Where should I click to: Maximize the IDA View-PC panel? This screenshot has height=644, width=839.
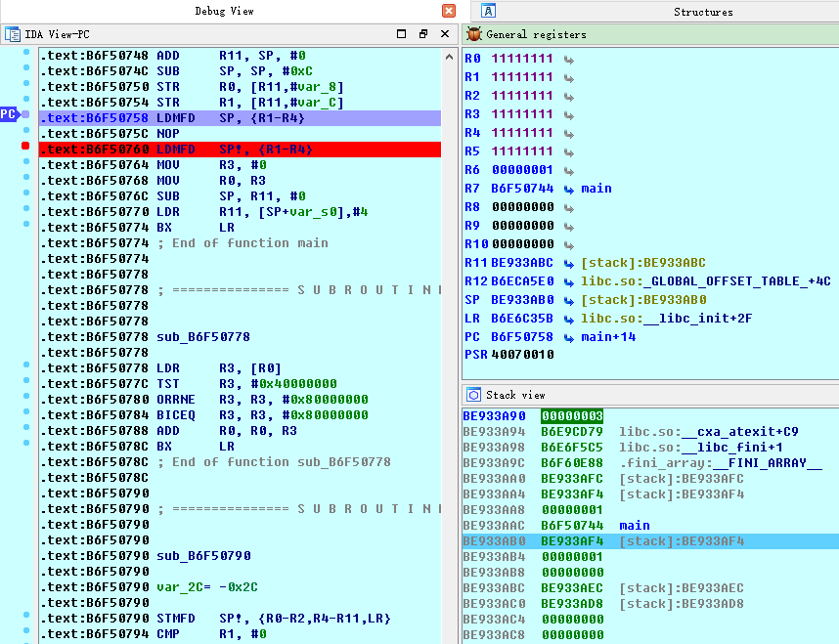click(x=401, y=33)
